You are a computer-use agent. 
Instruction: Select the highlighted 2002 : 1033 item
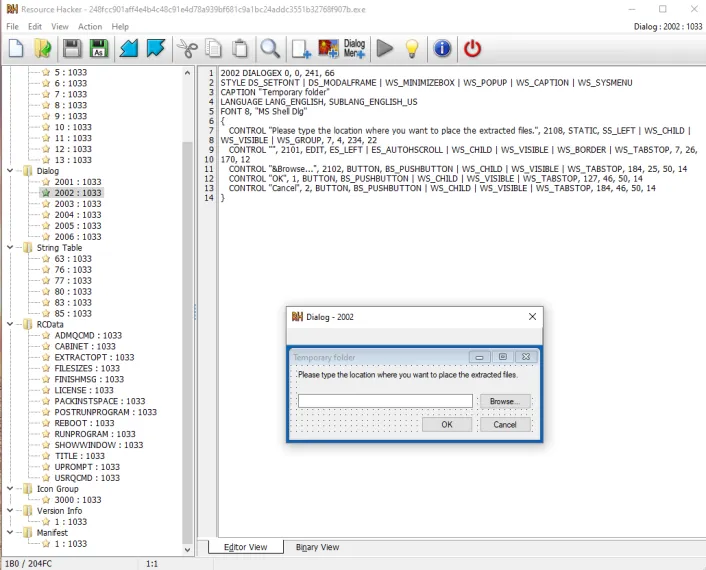coord(78,193)
